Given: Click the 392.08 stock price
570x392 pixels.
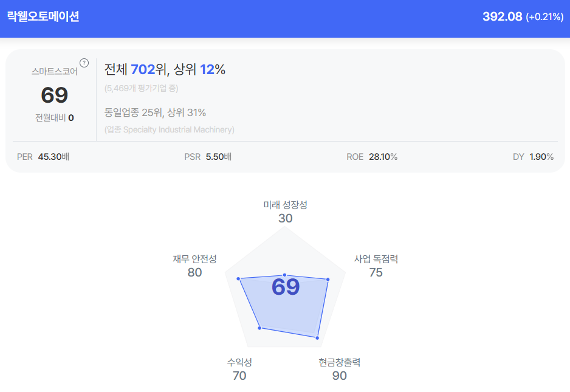Looking at the screenshot, I should click(x=502, y=16).
